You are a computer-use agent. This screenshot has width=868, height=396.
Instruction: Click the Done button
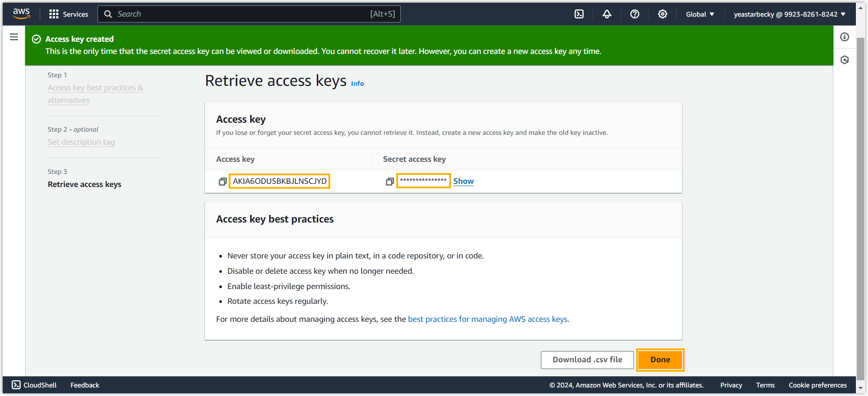click(660, 360)
